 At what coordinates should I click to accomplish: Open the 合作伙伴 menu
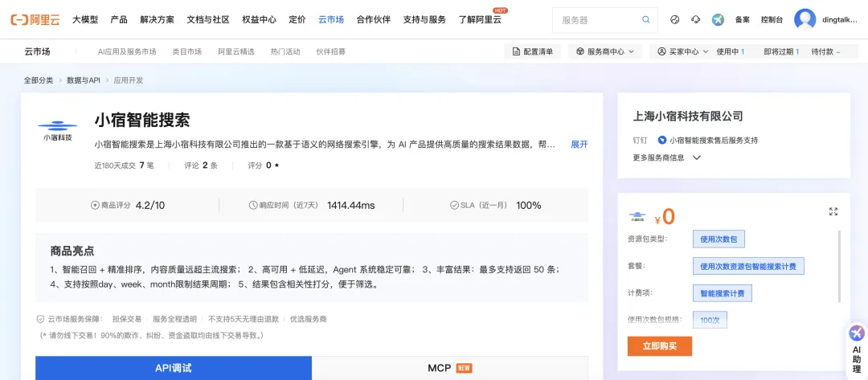pos(374,20)
